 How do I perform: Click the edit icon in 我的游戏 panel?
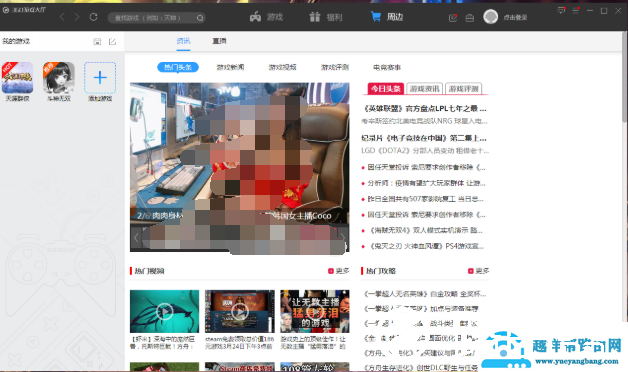(113, 42)
